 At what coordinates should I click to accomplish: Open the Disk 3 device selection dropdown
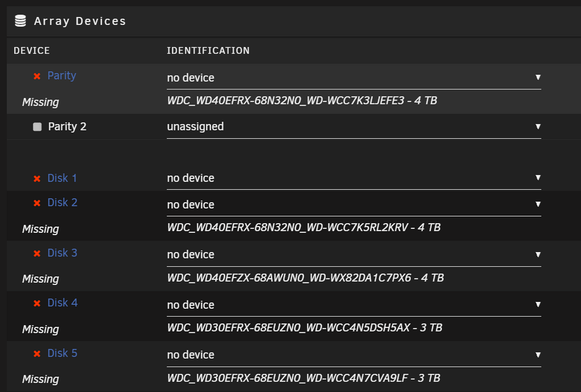click(x=354, y=255)
